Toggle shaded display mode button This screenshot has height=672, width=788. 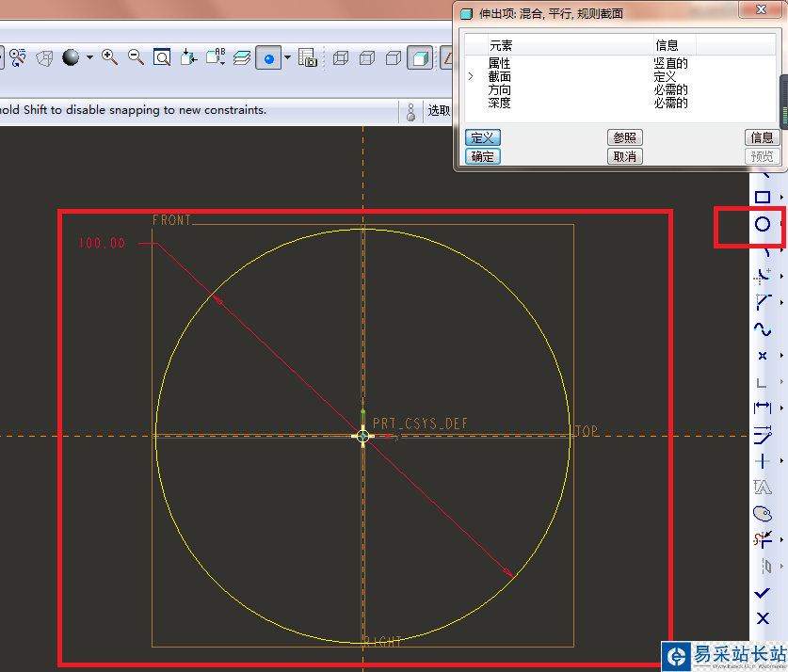420,57
